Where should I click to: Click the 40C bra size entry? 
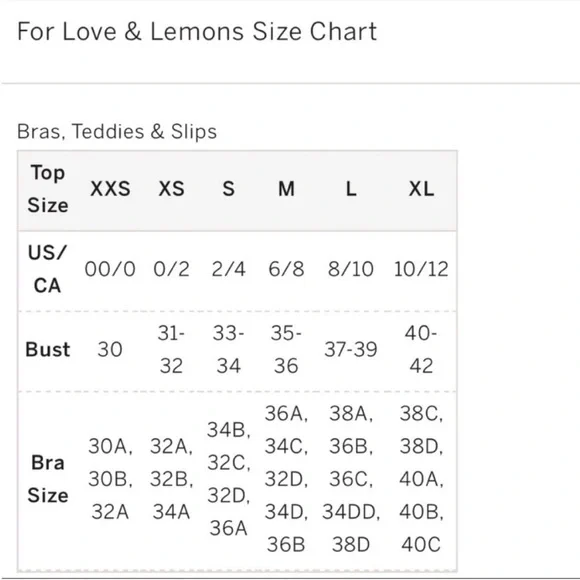coord(421,545)
